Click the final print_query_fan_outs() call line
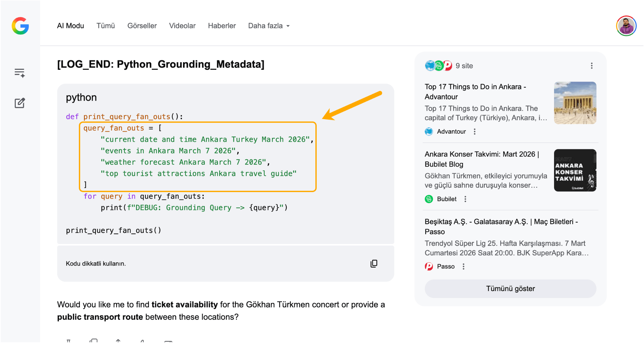Image resolution: width=644 pixels, height=343 pixels. click(x=114, y=230)
